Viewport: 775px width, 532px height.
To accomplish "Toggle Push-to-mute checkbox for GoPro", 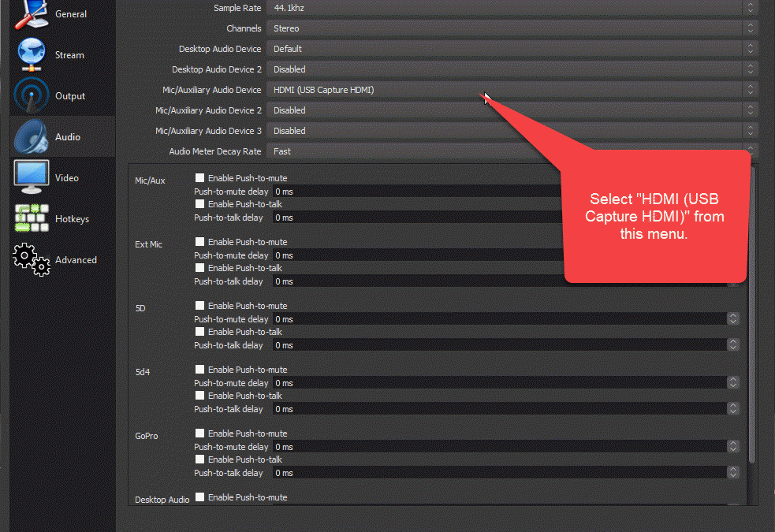I will (x=200, y=433).
